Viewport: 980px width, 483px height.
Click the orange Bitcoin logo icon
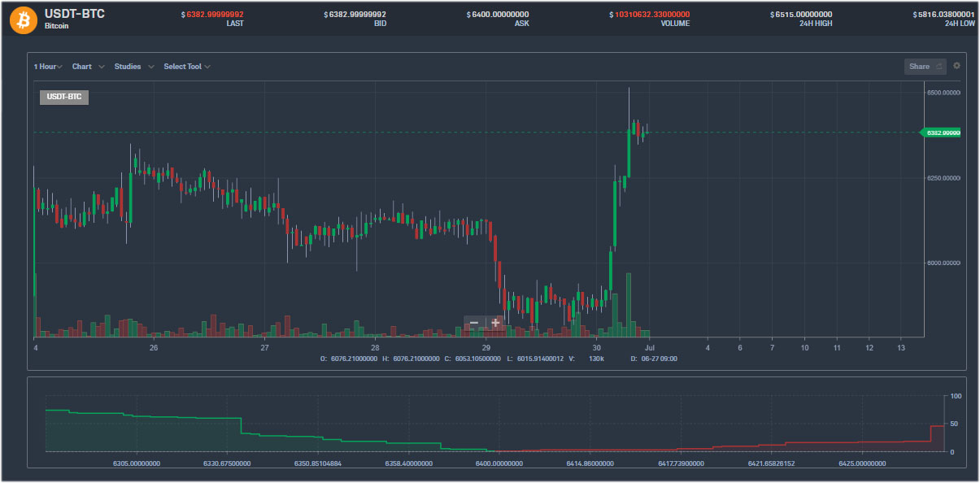tap(24, 20)
